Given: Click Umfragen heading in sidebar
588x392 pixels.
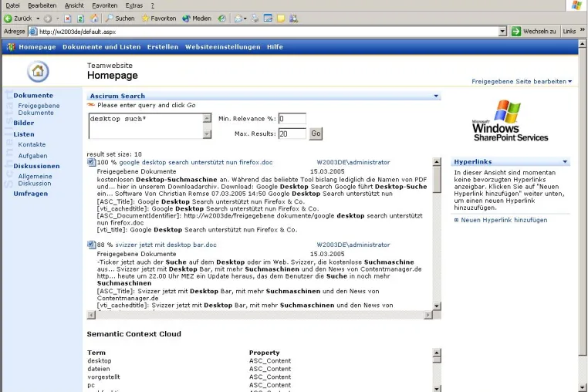Looking at the screenshot, I should coord(31,194).
